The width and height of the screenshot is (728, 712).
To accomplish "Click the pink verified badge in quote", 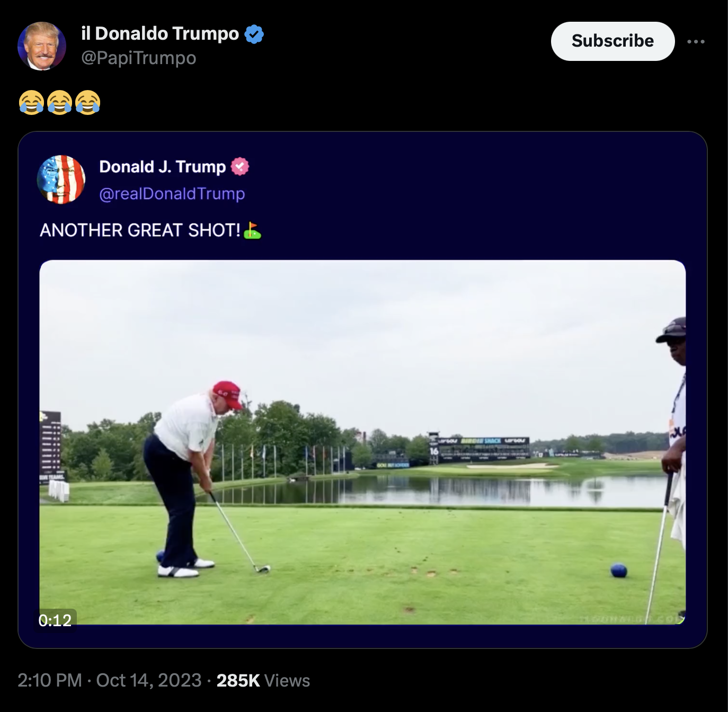I will point(240,167).
